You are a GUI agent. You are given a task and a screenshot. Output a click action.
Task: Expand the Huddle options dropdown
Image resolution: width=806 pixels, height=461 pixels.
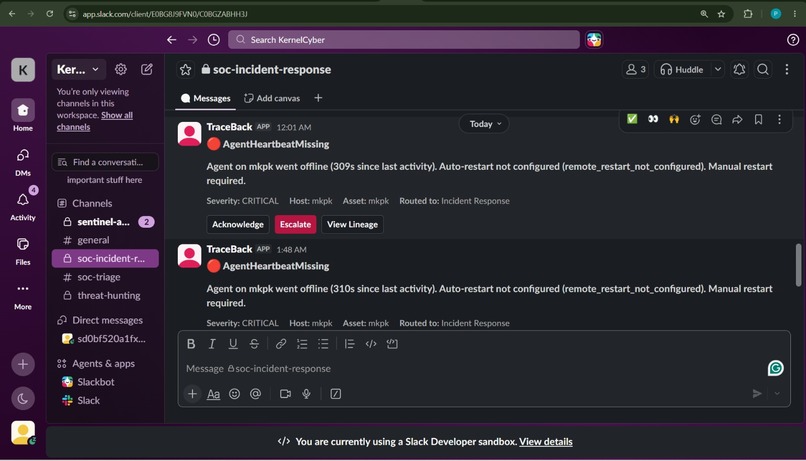tap(718, 69)
